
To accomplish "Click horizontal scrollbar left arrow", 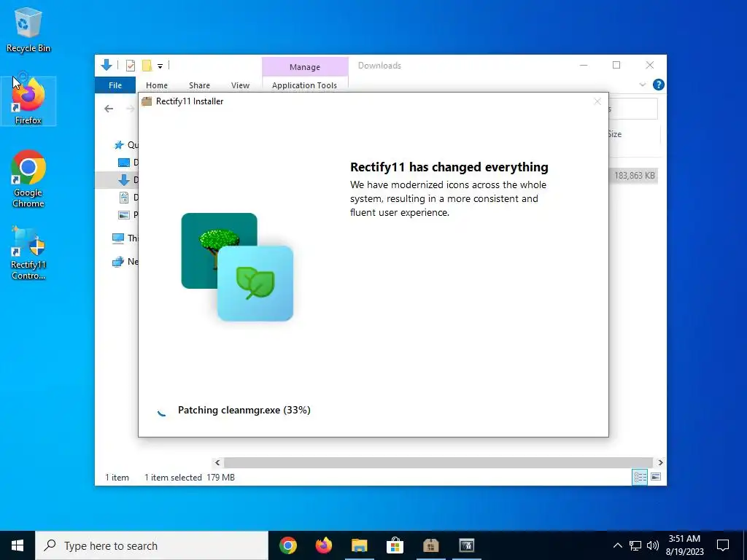I will (217, 462).
